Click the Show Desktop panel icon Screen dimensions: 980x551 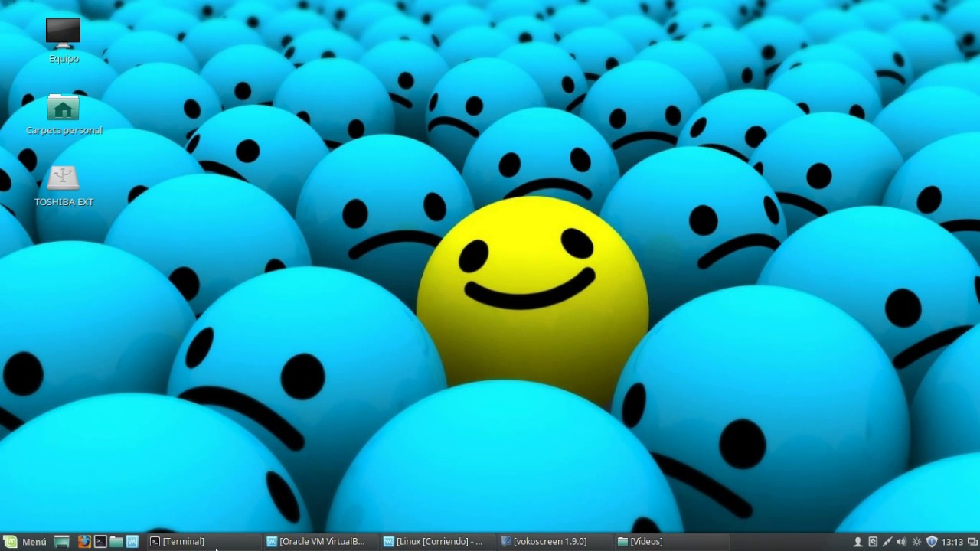(x=62, y=542)
